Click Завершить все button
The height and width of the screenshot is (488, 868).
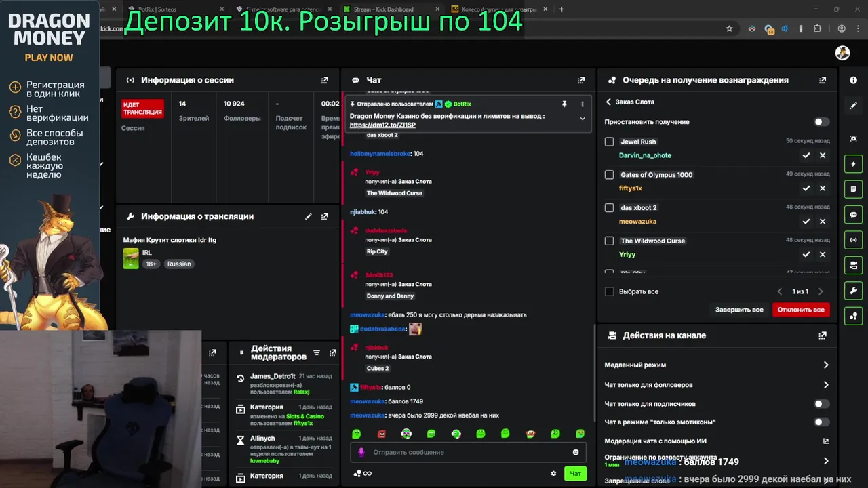pyautogui.click(x=739, y=310)
